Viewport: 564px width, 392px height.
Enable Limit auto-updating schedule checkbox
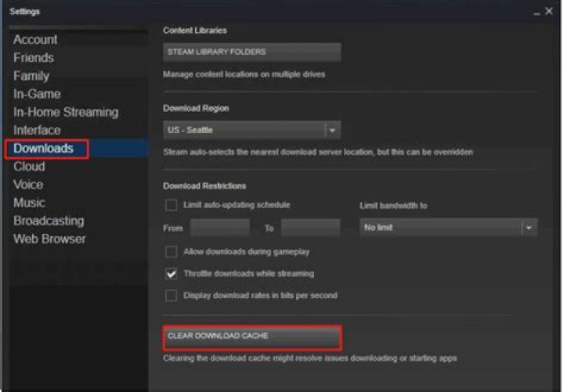coord(172,205)
